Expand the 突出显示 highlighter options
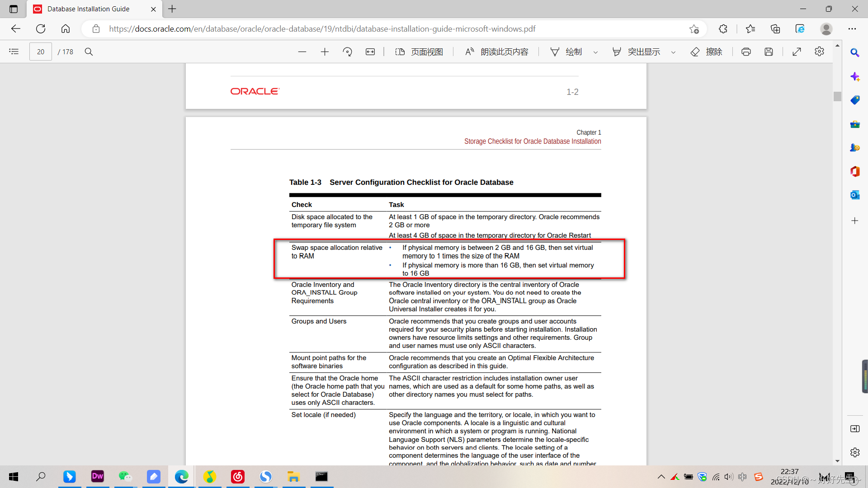The image size is (868, 488). (x=674, y=52)
